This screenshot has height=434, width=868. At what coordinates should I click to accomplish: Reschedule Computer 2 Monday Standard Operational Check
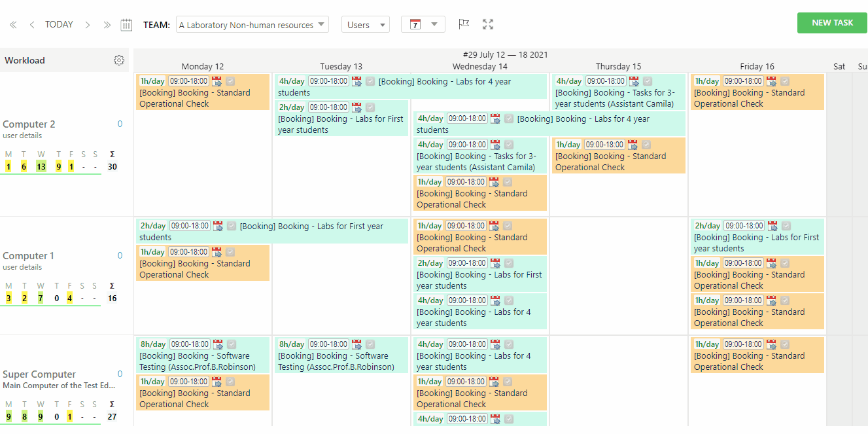(217, 81)
